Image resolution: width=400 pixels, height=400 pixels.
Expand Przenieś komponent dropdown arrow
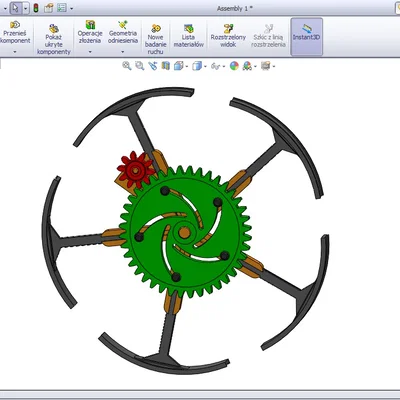point(15,52)
